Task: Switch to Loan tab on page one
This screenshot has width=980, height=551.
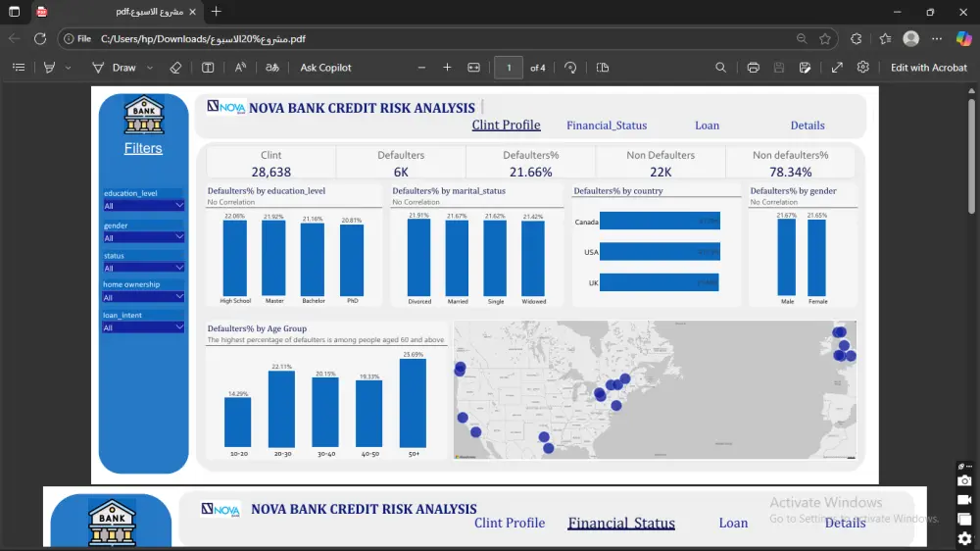Action: pos(707,125)
